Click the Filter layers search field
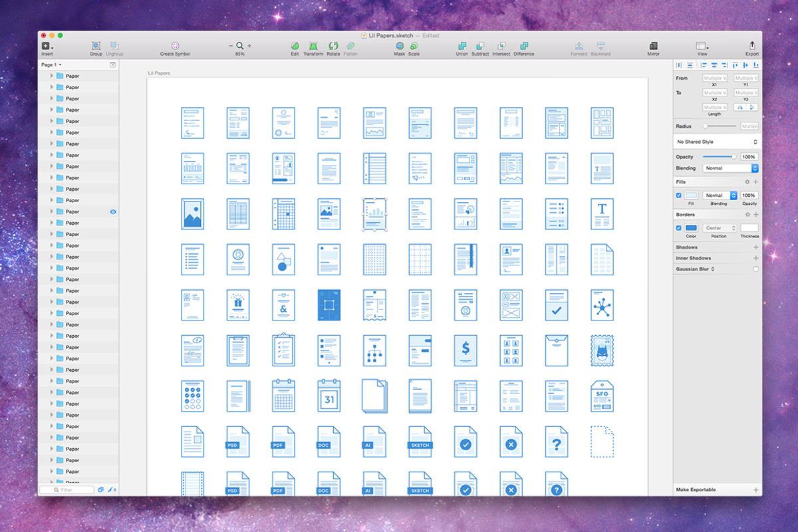 click(x=66, y=489)
